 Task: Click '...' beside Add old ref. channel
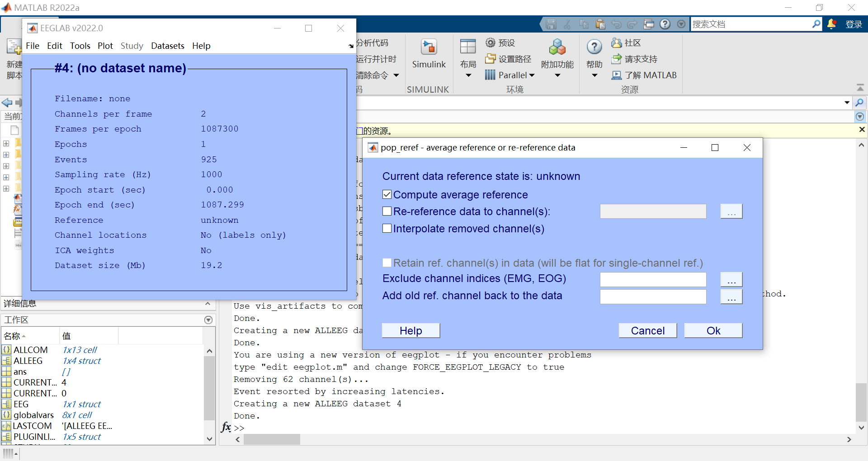click(x=731, y=296)
